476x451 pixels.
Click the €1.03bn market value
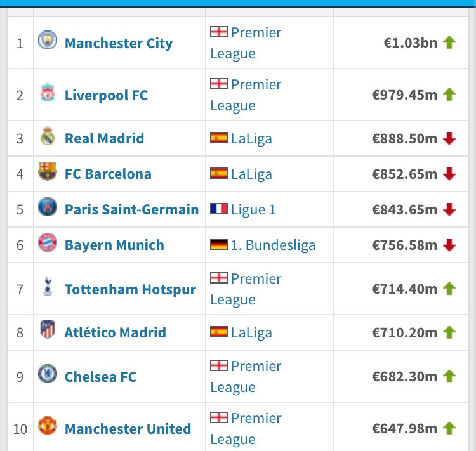click(410, 43)
